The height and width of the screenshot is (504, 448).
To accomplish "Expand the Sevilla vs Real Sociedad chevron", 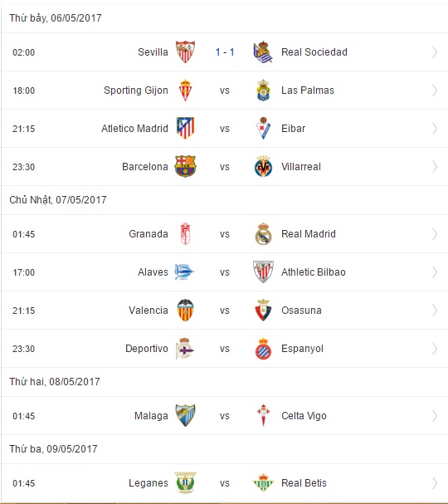I will click(x=435, y=52).
